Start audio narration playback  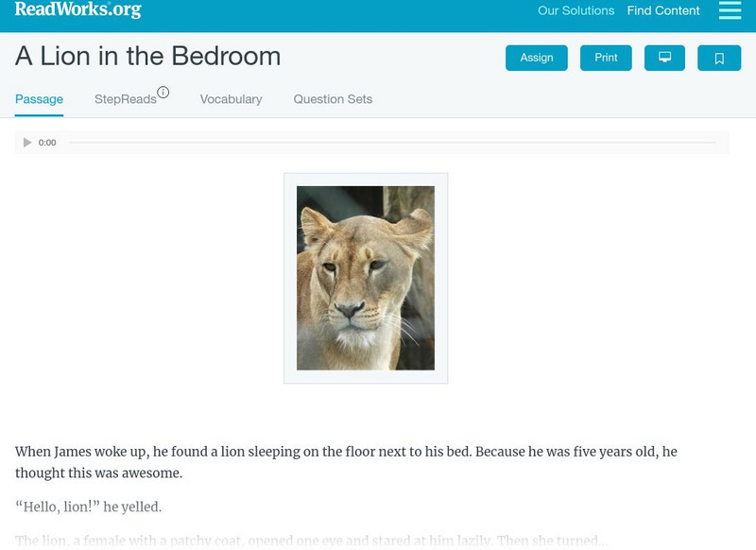(26, 143)
